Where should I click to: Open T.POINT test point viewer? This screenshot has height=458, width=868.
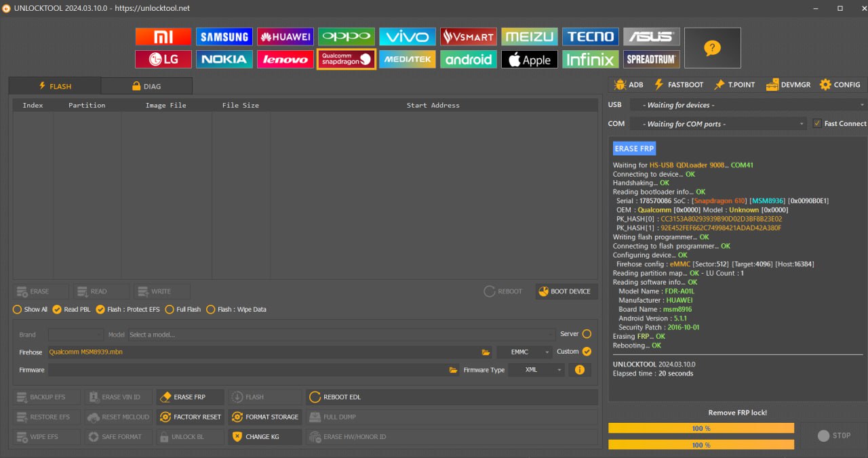click(734, 85)
